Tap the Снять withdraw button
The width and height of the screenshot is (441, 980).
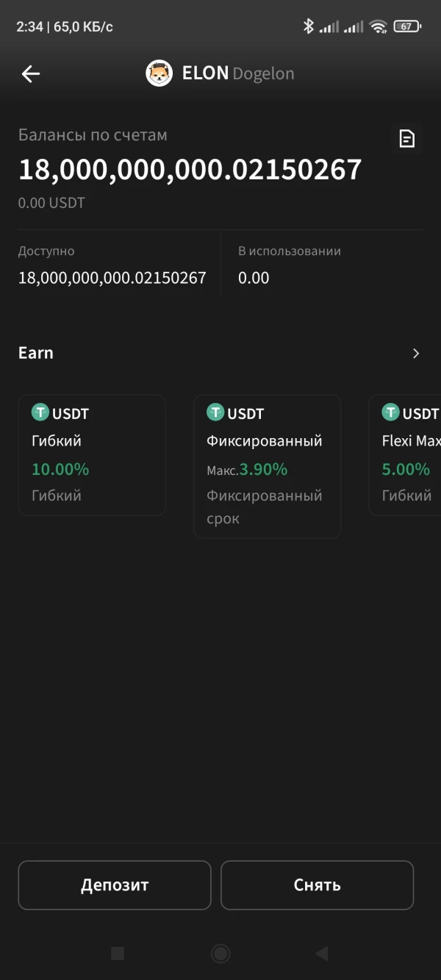point(317,885)
